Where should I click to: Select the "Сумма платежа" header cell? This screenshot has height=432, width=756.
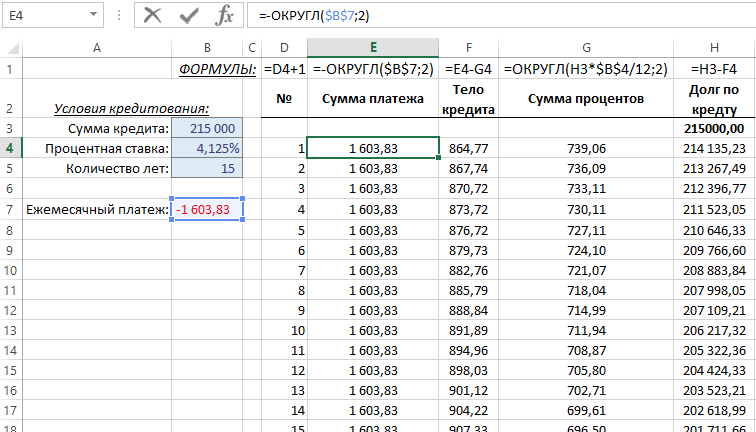(372, 98)
